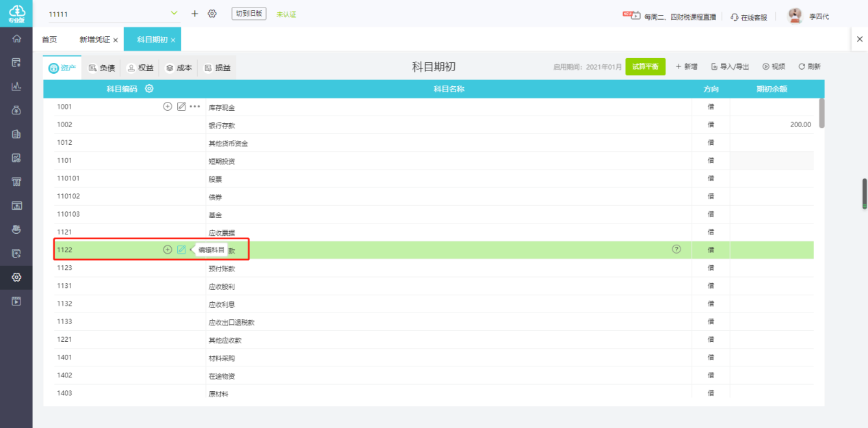The height and width of the screenshot is (428, 868).
Task: Open the 每周二、四财税课程直播 link
Action: pyautogui.click(x=680, y=16)
